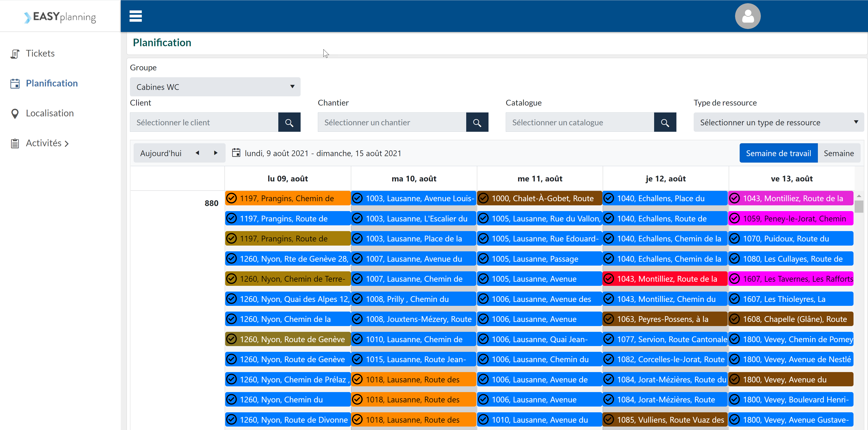Open event 1260, Nyon, Quai des Alpes 12
Viewport: 868px width, 430px height.
point(288,299)
